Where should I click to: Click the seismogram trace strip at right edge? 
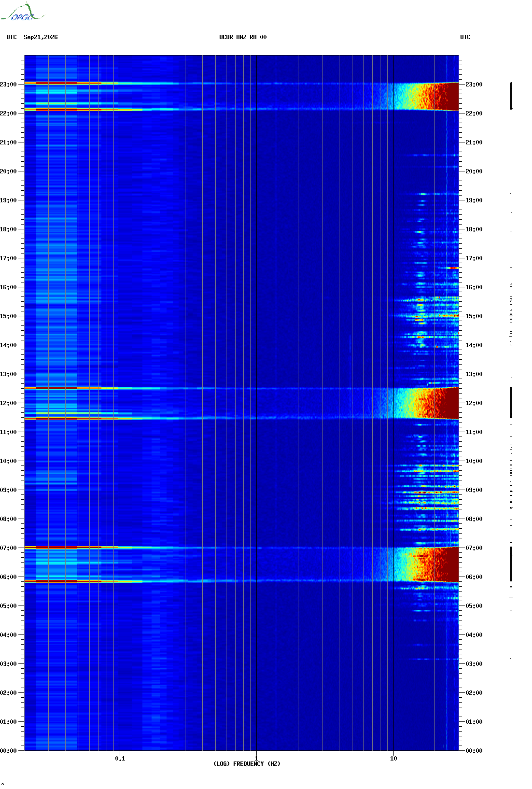[x=511, y=403]
